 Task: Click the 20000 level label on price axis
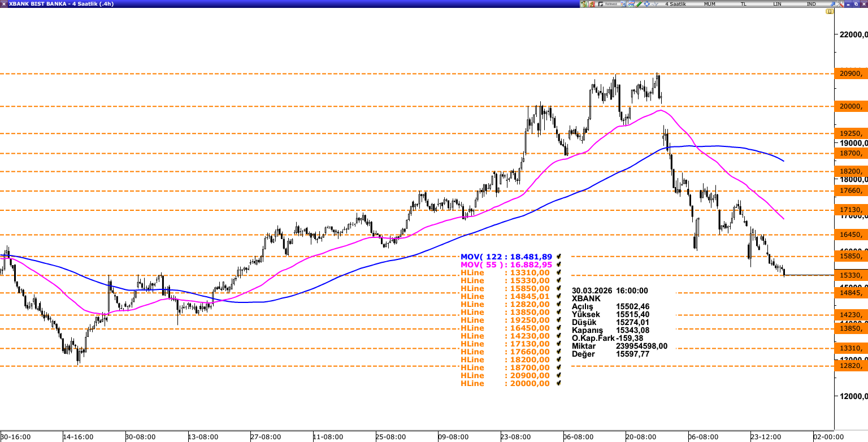851,106
